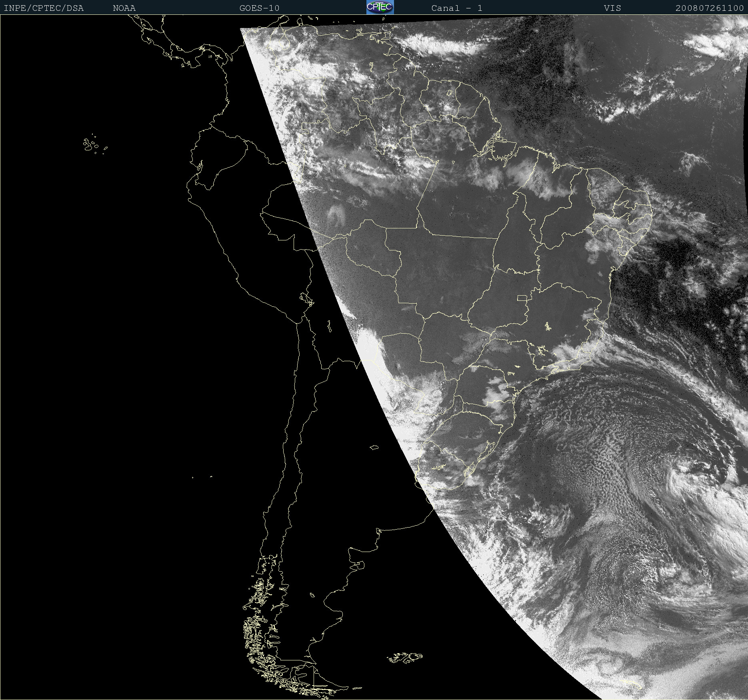Screen dimensions: 748x700
Task: Click the CPTEC logo in header
Action: click(x=380, y=7)
